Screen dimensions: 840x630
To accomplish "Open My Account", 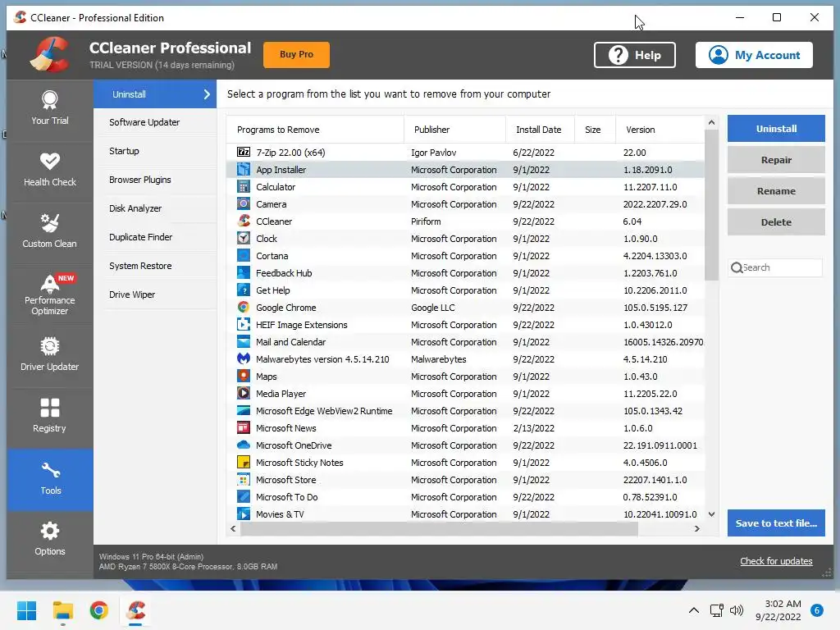I will coord(754,55).
